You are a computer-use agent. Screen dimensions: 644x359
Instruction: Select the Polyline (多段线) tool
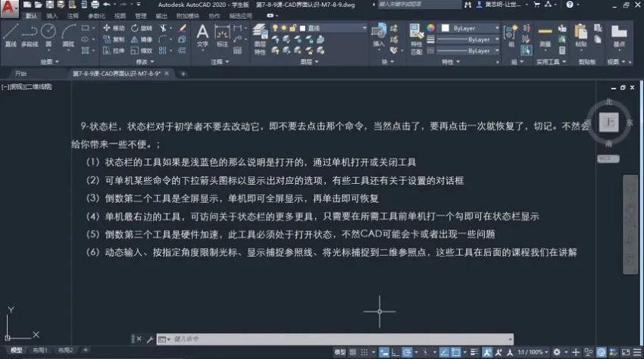pyautogui.click(x=30, y=36)
